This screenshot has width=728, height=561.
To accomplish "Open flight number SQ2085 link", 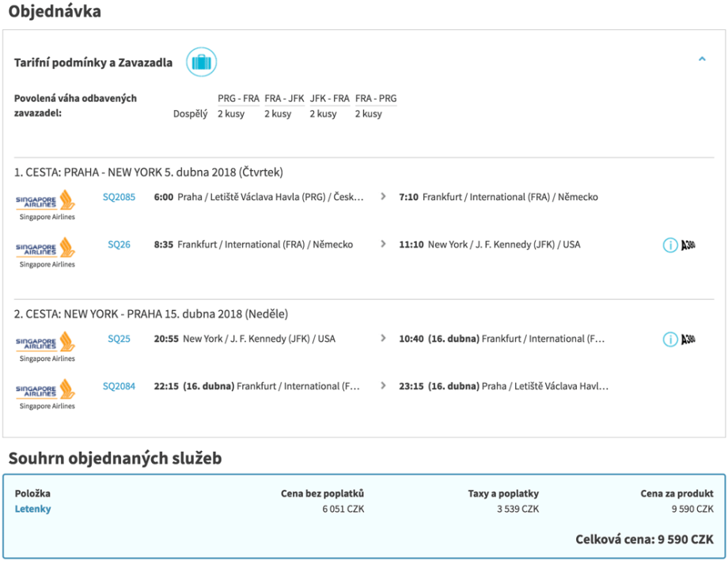I will pyautogui.click(x=119, y=197).
